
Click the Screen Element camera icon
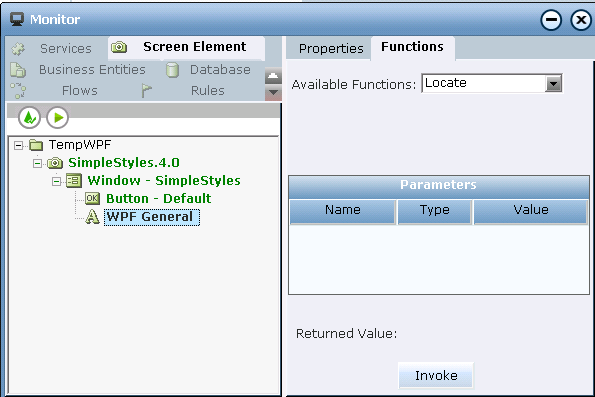[119, 47]
